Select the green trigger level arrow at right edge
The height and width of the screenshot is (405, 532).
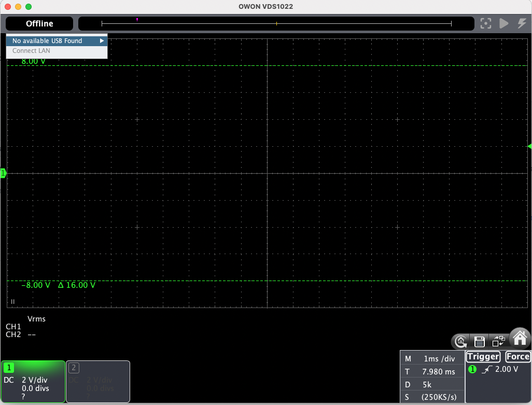pos(529,146)
